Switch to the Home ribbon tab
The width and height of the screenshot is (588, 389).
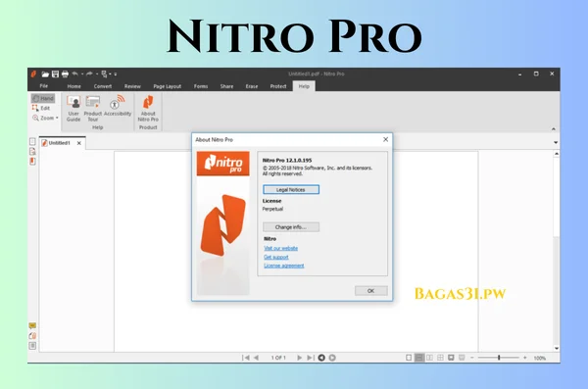tap(73, 86)
